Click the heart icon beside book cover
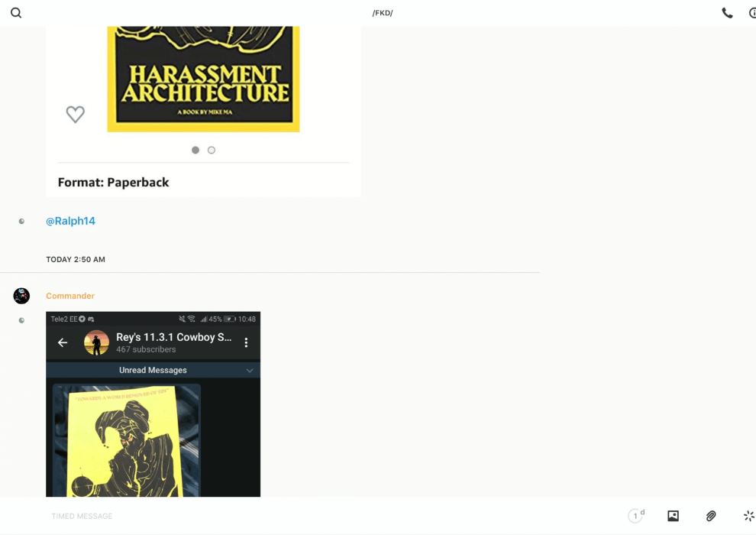 tap(75, 115)
